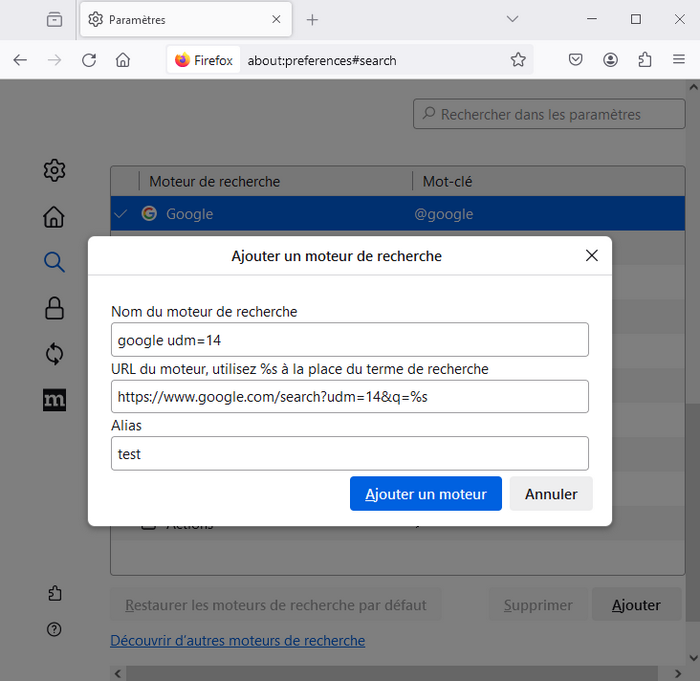
Task: Open a new tab with plus button
Action: [x=312, y=20]
